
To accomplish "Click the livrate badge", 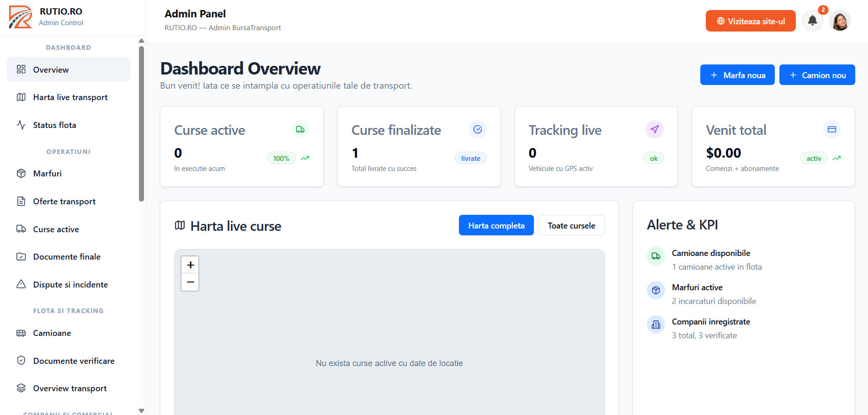I will (x=470, y=158).
